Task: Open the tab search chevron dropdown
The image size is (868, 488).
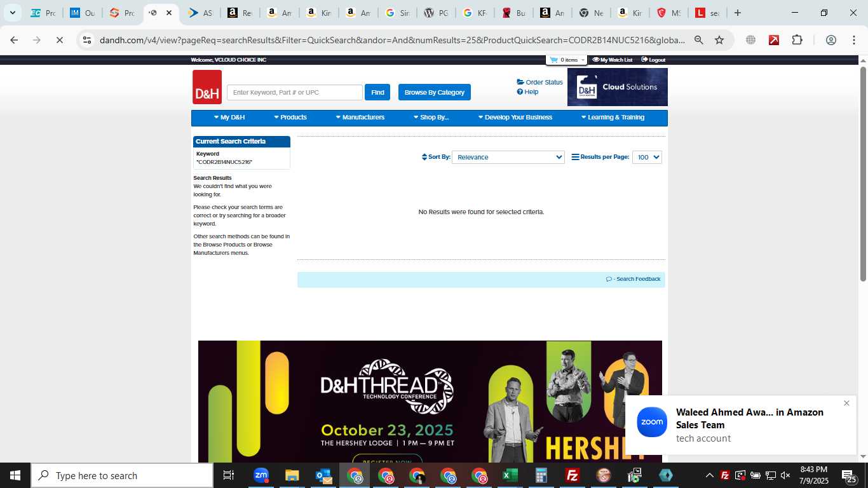Action: [x=12, y=13]
